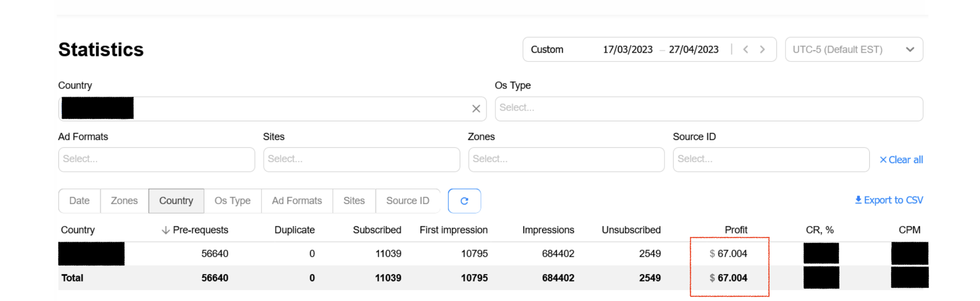Switch to the Date grouping tab
The width and height of the screenshot is (980, 301).
[x=80, y=201]
